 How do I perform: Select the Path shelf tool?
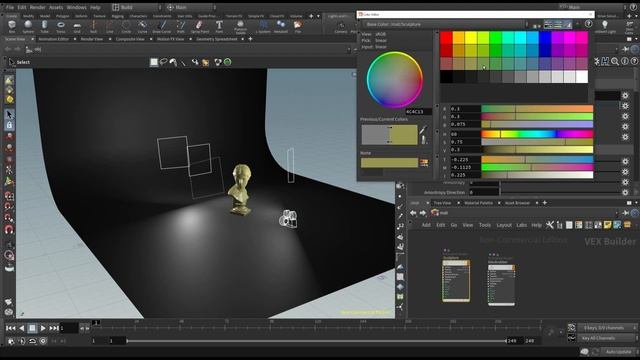[x=180, y=27]
